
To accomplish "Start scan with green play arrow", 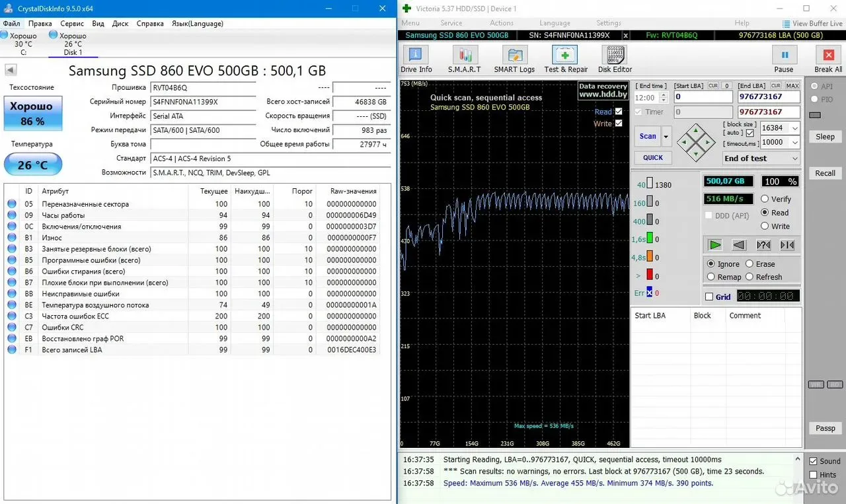I will [x=715, y=245].
